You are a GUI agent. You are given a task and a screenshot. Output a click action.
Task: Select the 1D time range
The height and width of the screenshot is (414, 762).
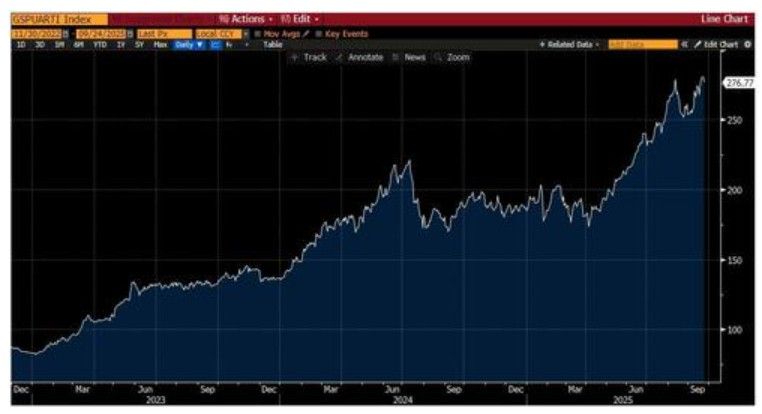21,45
